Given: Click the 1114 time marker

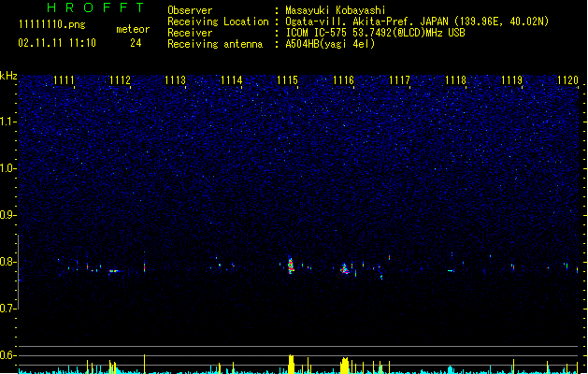Looking at the screenshot, I should [x=232, y=80].
